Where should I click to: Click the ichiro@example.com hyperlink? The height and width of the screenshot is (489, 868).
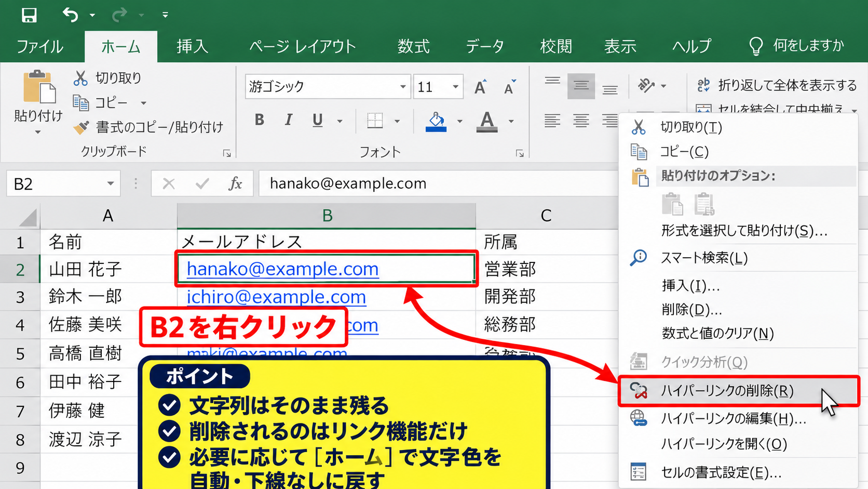276,297
